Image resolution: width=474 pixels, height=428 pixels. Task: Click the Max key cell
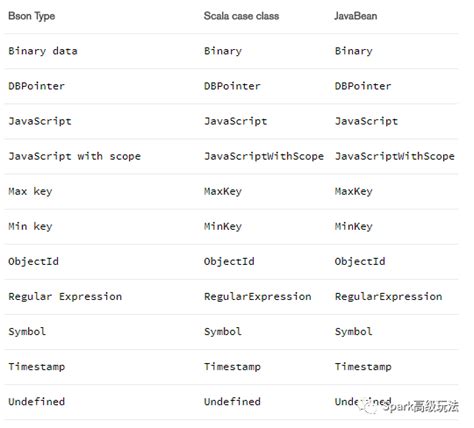click(30, 191)
